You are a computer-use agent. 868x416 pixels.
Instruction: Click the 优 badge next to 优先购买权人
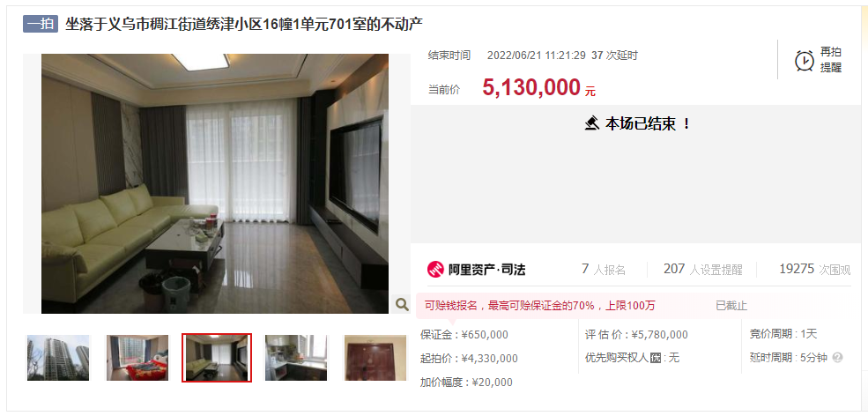tap(656, 358)
